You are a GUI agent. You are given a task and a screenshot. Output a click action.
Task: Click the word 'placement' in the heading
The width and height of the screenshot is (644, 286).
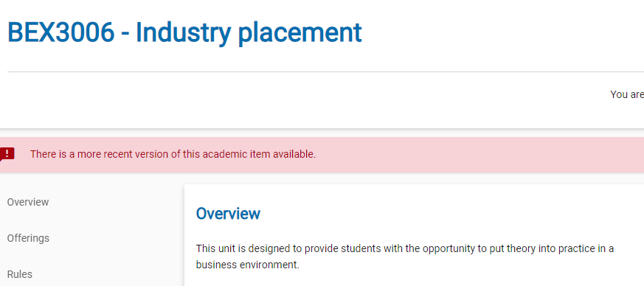pos(300,35)
